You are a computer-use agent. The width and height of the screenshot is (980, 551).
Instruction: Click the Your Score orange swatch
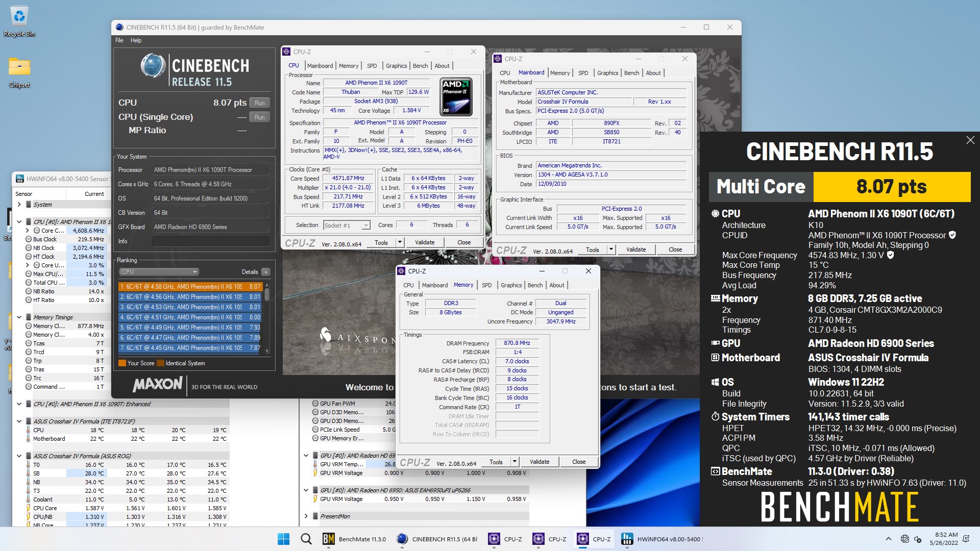coord(122,363)
